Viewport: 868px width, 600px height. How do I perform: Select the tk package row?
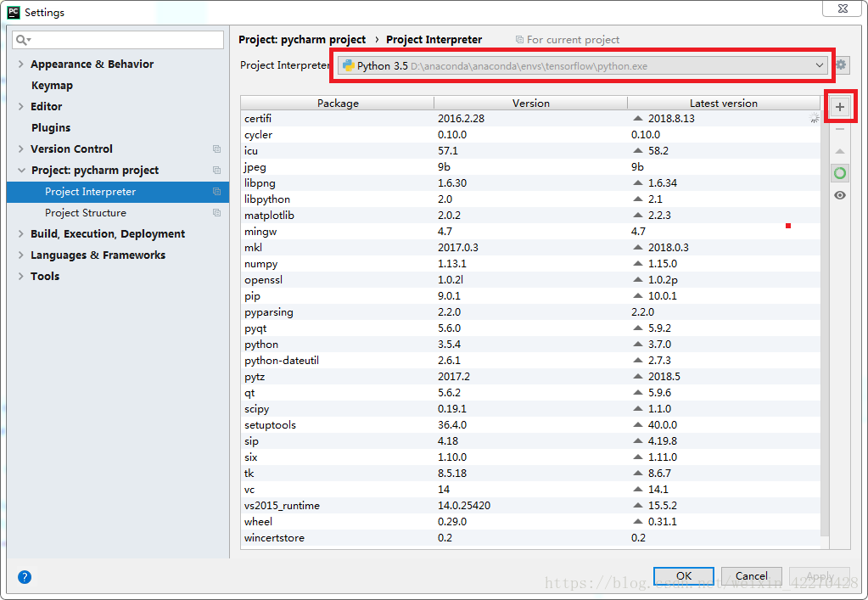(531, 473)
